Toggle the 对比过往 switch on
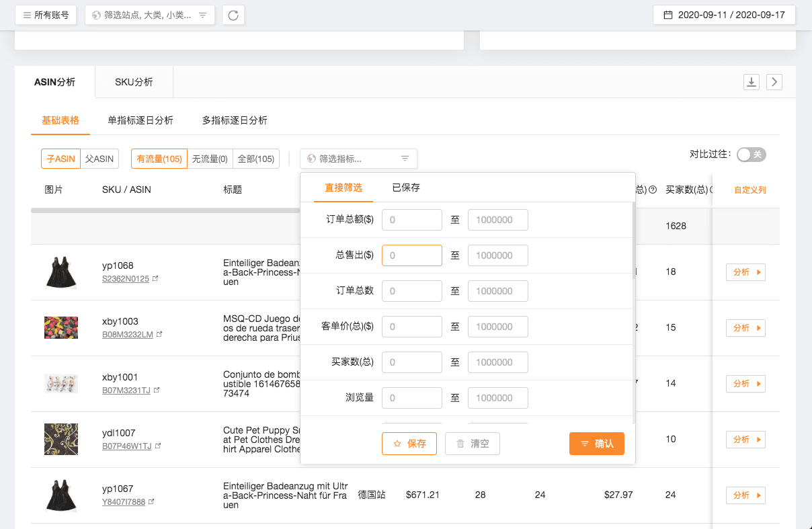The height and width of the screenshot is (529, 812). pyautogui.click(x=751, y=155)
